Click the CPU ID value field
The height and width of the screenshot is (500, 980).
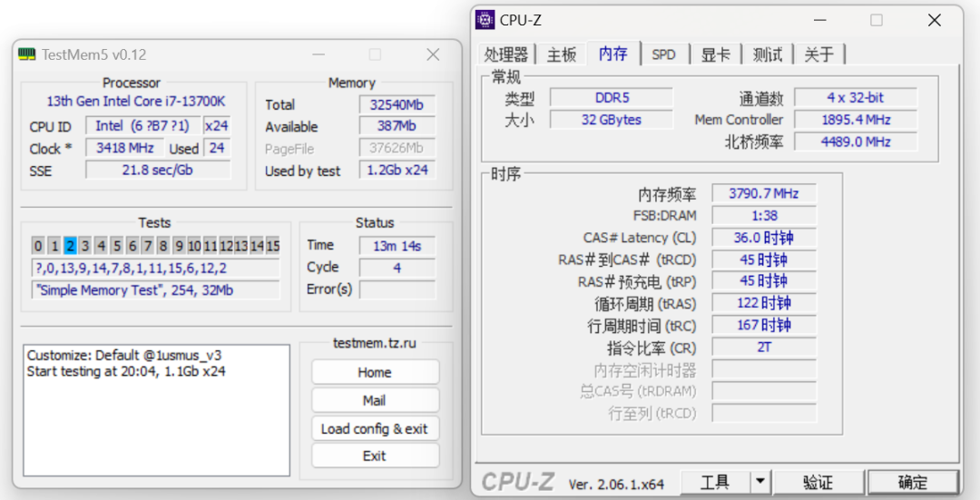point(143,125)
